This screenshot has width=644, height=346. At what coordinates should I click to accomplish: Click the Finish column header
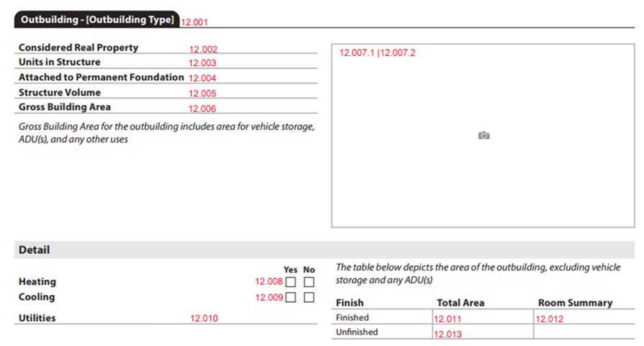coord(350,303)
